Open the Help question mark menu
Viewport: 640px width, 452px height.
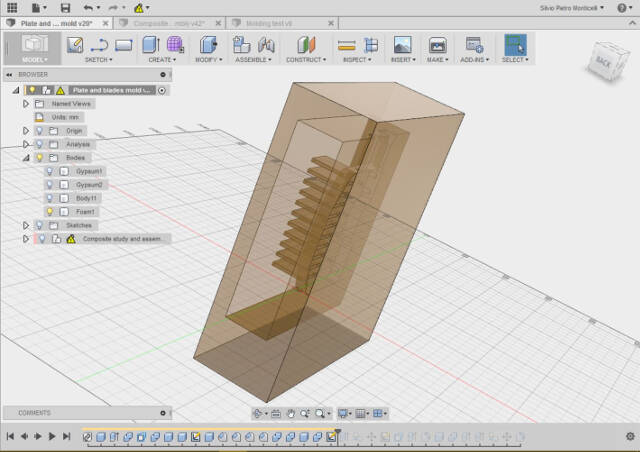coord(622,8)
